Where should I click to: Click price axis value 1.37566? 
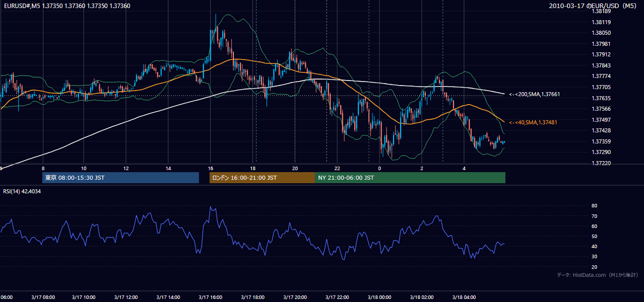602,109
